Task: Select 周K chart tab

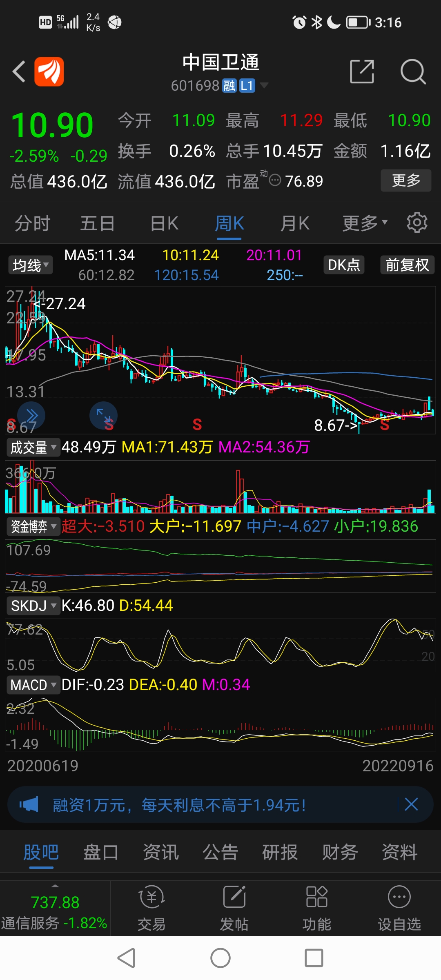Action: pos(229,223)
